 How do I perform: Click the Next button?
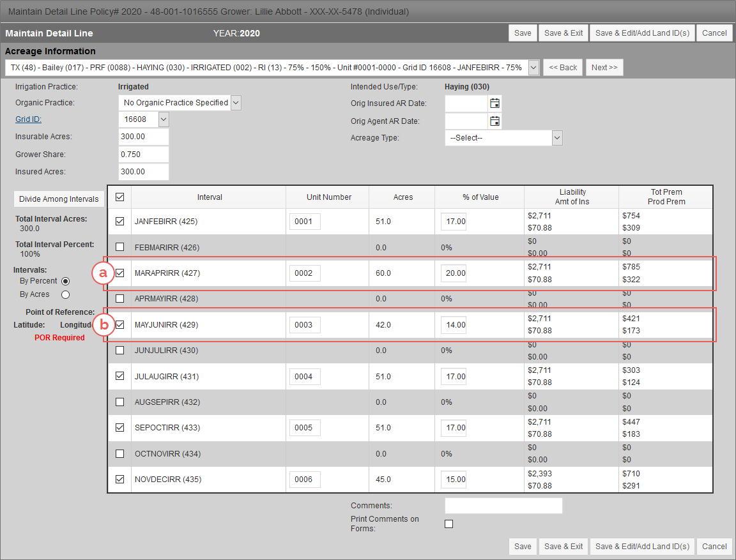(603, 67)
